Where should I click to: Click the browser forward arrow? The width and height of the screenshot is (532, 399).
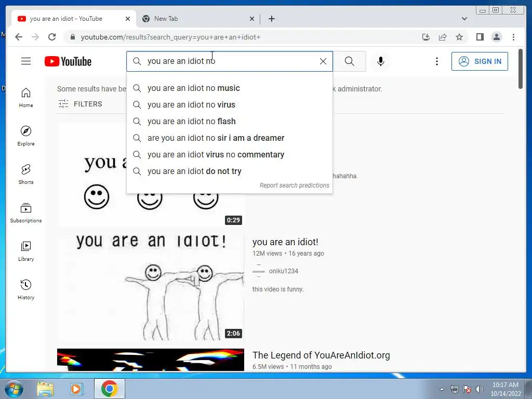[x=35, y=37]
